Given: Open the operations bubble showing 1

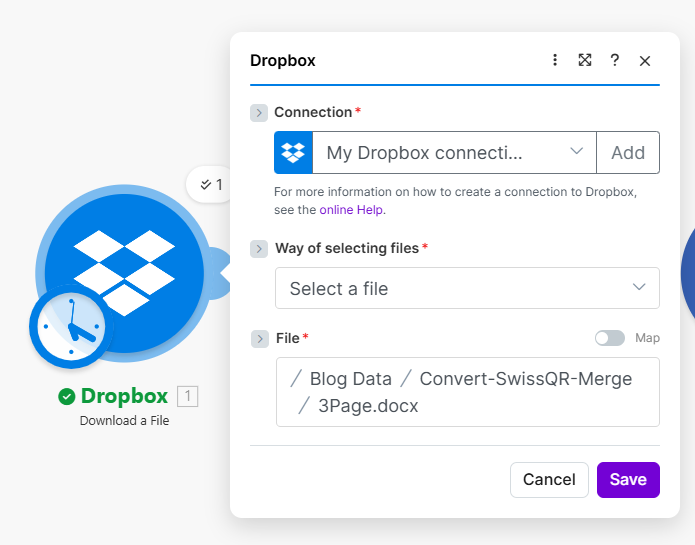Looking at the screenshot, I should tap(211, 184).
